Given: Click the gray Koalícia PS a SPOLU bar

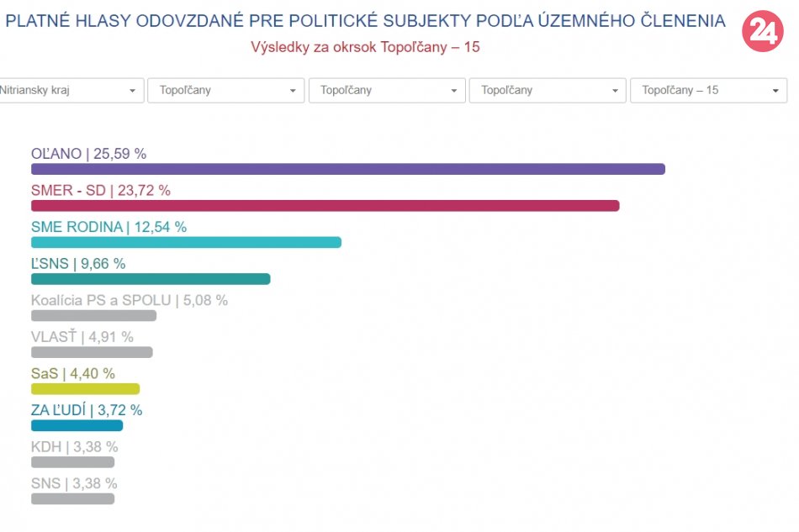Looking at the screenshot, I should pyautogui.click(x=93, y=316).
